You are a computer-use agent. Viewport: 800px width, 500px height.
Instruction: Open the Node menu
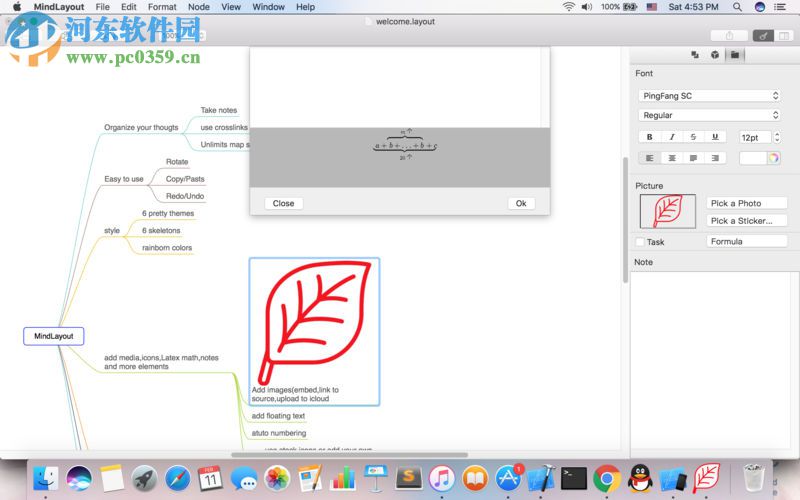[x=198, y=7]
